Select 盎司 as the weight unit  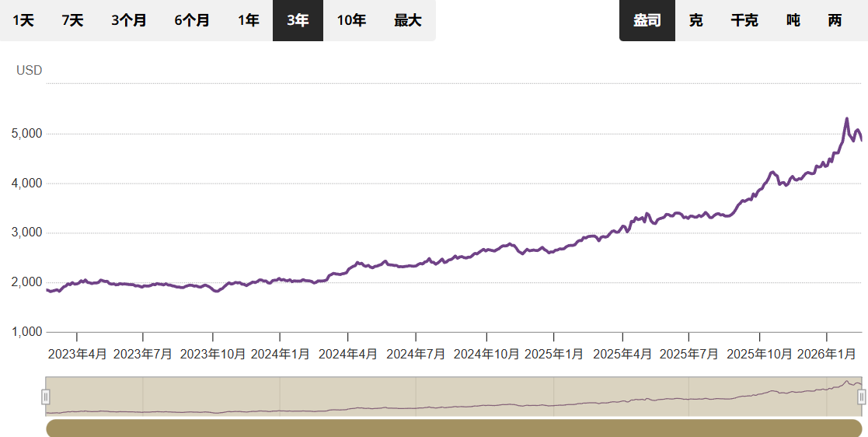(647, 20)
